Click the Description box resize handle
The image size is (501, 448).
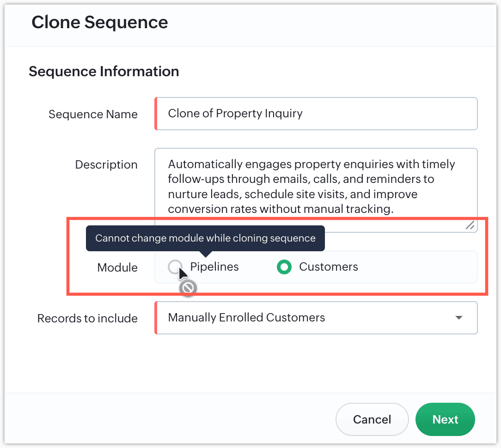pos(470,225)
